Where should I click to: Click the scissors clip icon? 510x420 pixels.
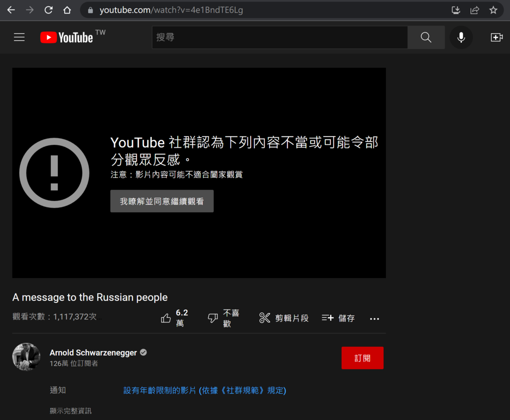click(x=264, y=318)
